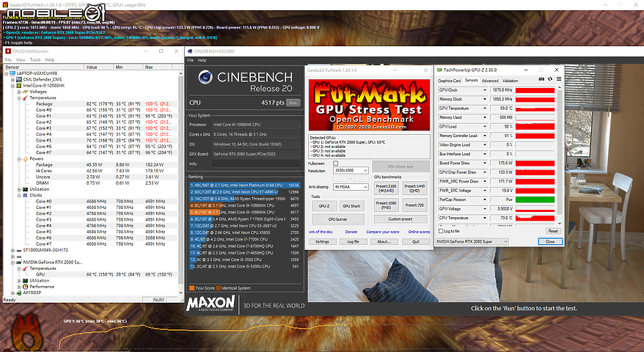
Task: Click the Voltages lightning icon
Action: click(x=26, y=92)
